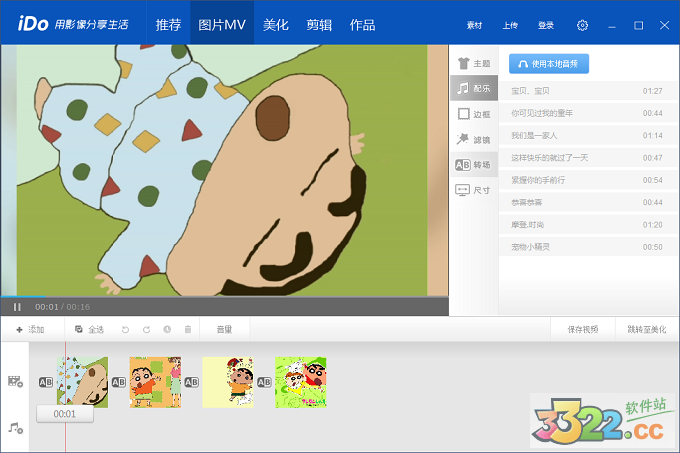
Task: Click the video track add icon
Action: click(x=15, y=381)
